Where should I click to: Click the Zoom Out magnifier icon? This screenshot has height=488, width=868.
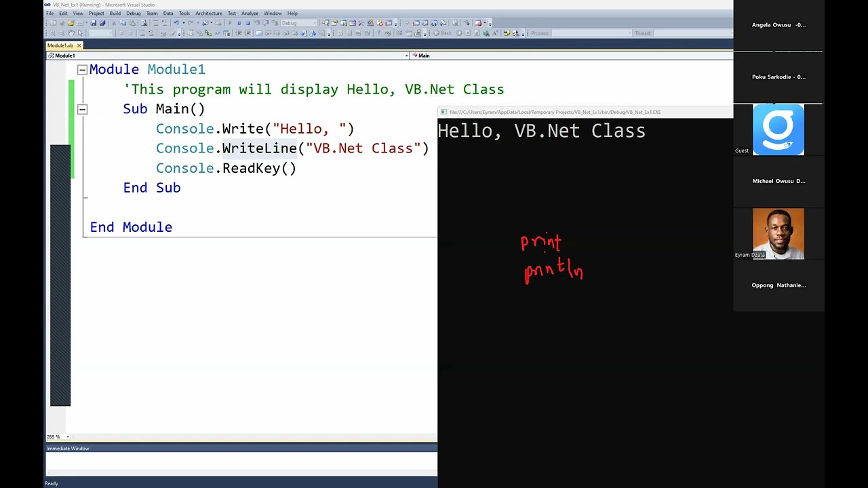(x=62, y=33)
